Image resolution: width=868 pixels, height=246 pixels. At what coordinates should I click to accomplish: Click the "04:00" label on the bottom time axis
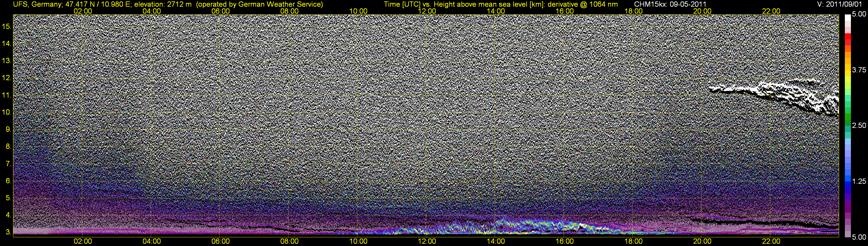click(152, 241)
